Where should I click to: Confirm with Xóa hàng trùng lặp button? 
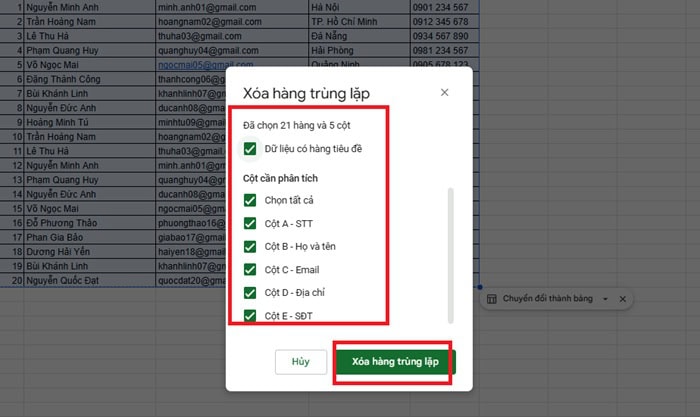tap(395, 362)
